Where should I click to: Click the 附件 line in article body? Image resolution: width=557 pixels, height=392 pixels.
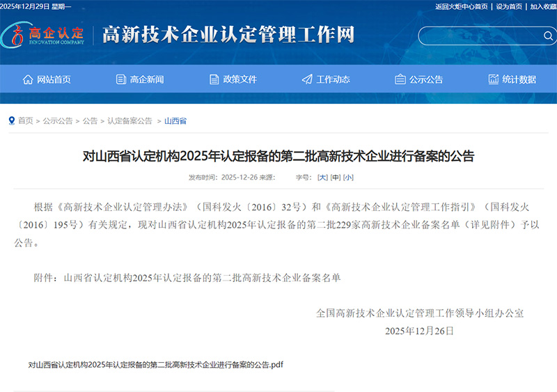(187, 278)
